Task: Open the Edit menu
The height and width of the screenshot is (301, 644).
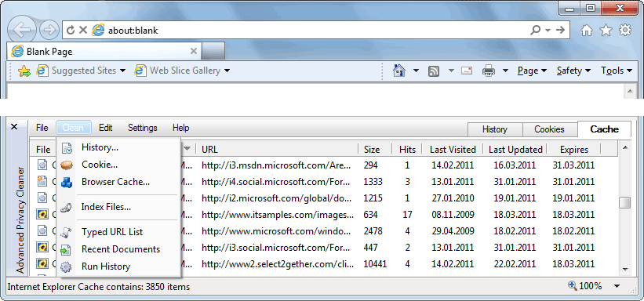Action: [106, 128]
